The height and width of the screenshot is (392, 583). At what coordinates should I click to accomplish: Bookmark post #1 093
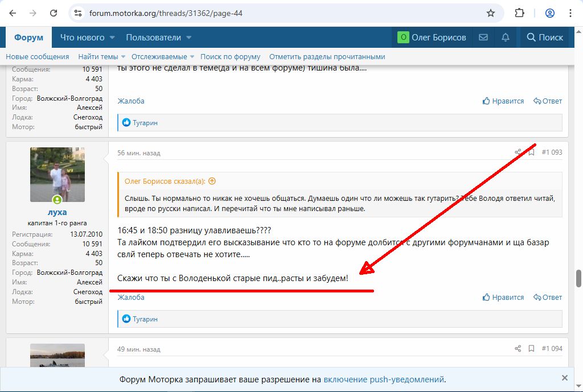pyautogui.click(x=531, y=152)
